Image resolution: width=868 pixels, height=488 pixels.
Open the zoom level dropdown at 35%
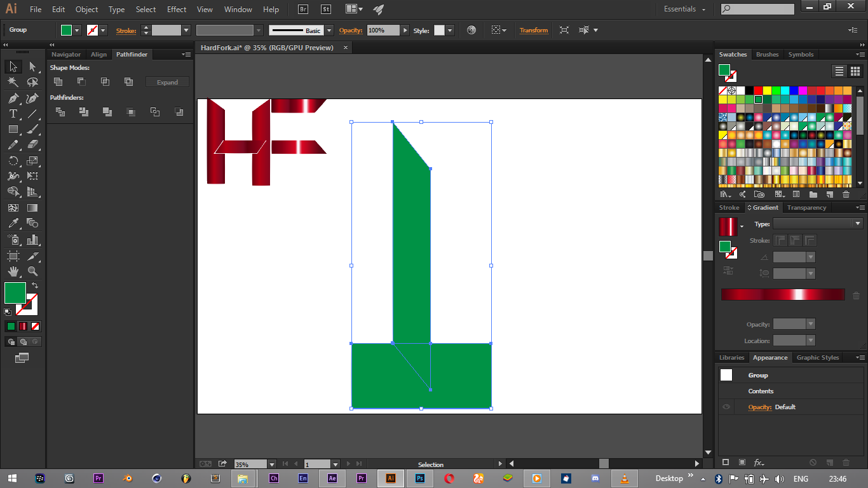[272, 464]
